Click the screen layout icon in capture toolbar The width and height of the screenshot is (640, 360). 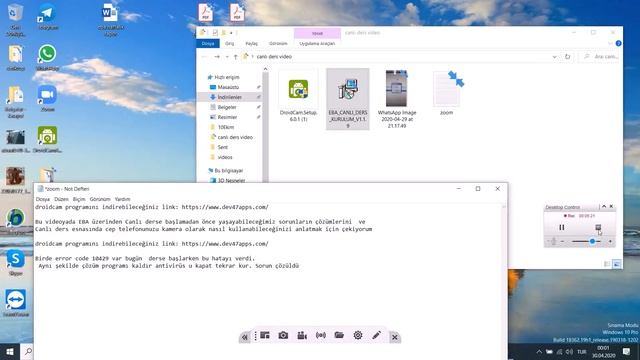pos(264,335)
